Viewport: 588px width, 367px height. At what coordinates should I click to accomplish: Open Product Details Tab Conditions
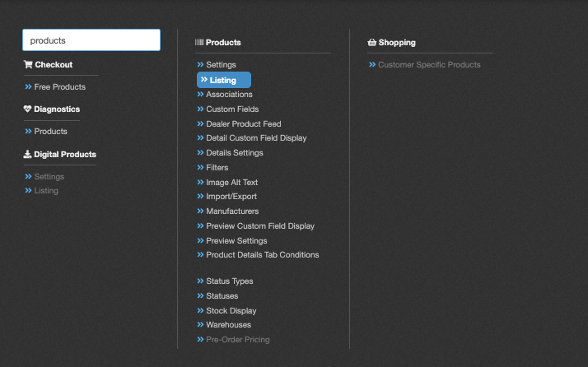pos(262,255)
